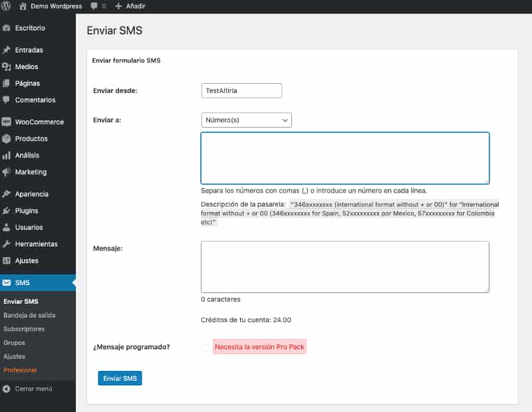532x412 pixels.
Task: Click the Herramientas wrench icon
Action: [7, 244]
